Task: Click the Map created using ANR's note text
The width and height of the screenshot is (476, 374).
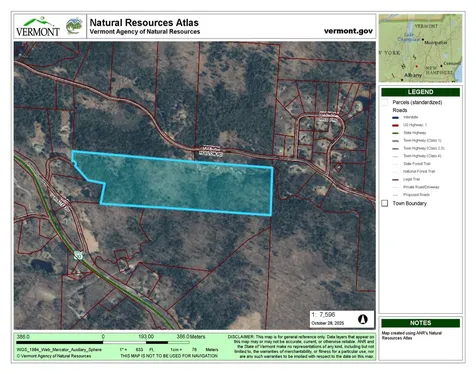Action: pos(412,335)
